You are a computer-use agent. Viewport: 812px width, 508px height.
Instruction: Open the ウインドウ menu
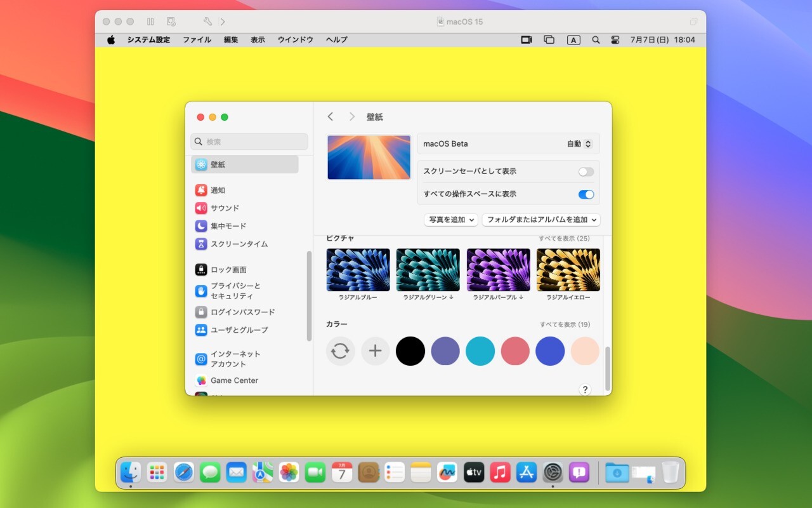[x=295, y=39]
